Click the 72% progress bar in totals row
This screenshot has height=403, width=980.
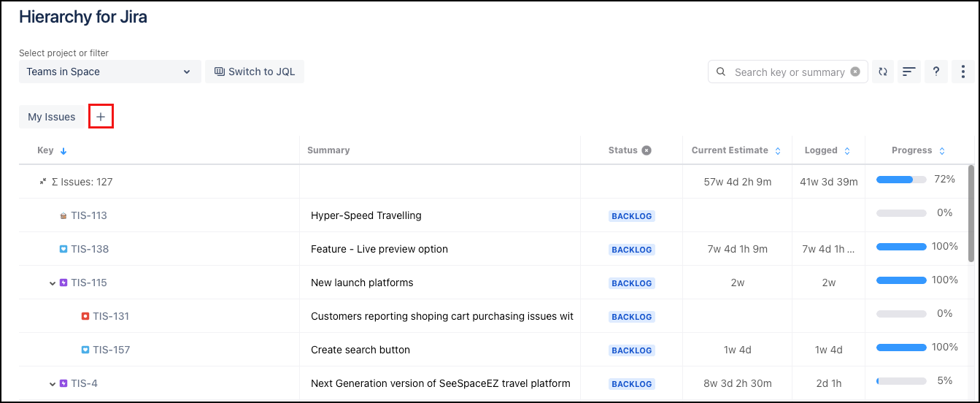(901, 180)
